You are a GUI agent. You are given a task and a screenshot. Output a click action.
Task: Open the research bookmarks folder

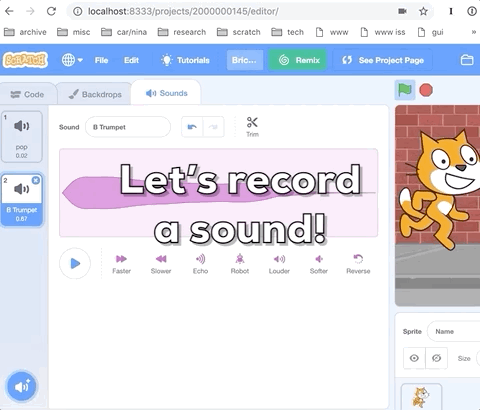coord(182,32)
